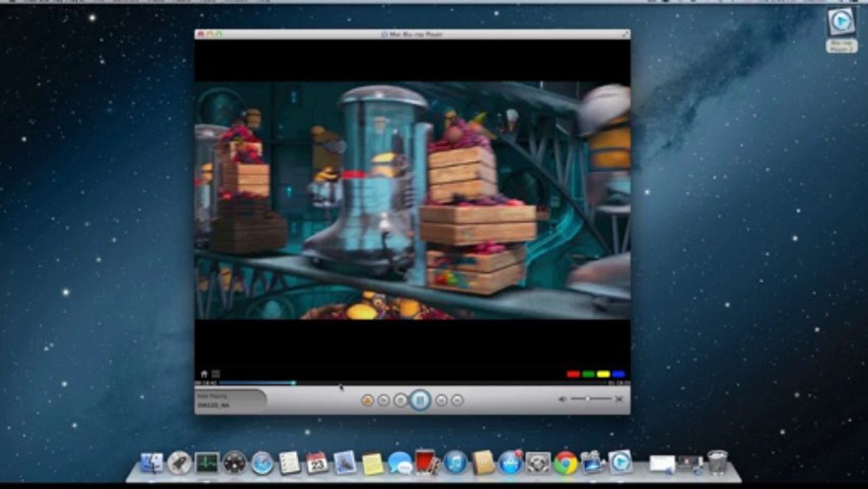Stop playback with the square stop button
Image resolution: width=868 pixels, height=489 pixels.
(x=401, y=400)
